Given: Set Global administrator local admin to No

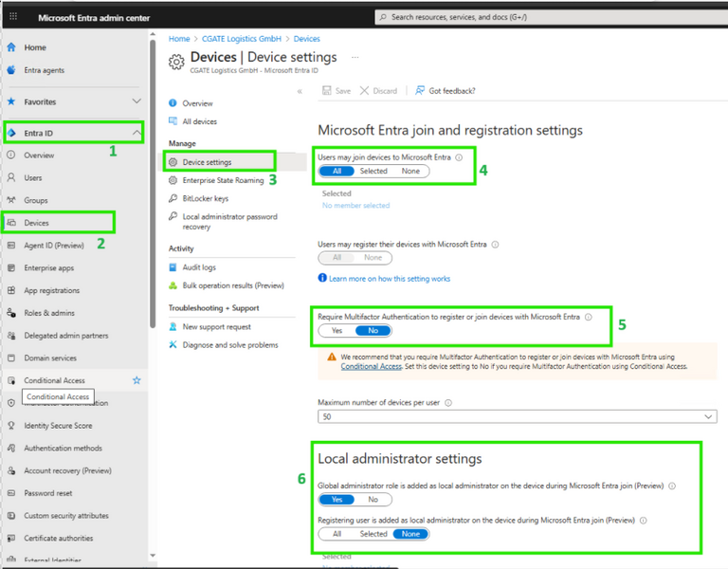Looking at the screenshot, I should click(x=373, y=500).
